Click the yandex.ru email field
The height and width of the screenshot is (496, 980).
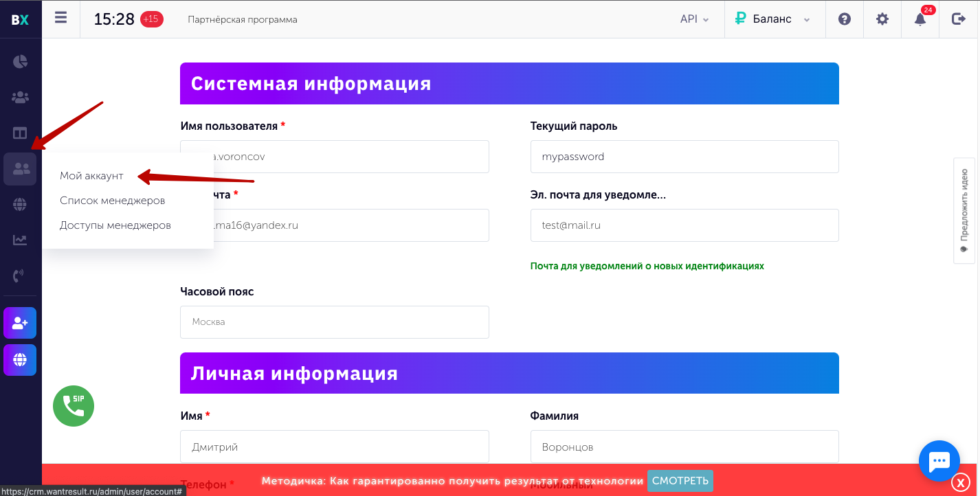[x=335, y=225]
